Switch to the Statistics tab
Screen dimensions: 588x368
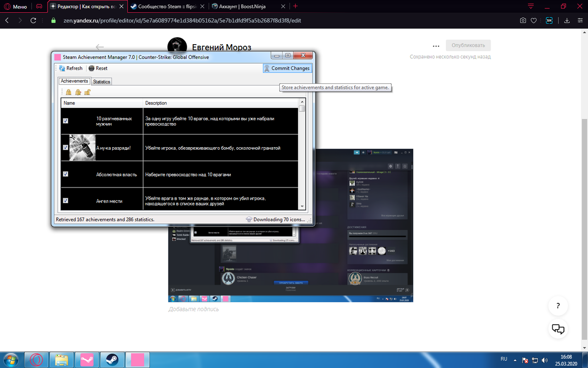click(101, 81)
